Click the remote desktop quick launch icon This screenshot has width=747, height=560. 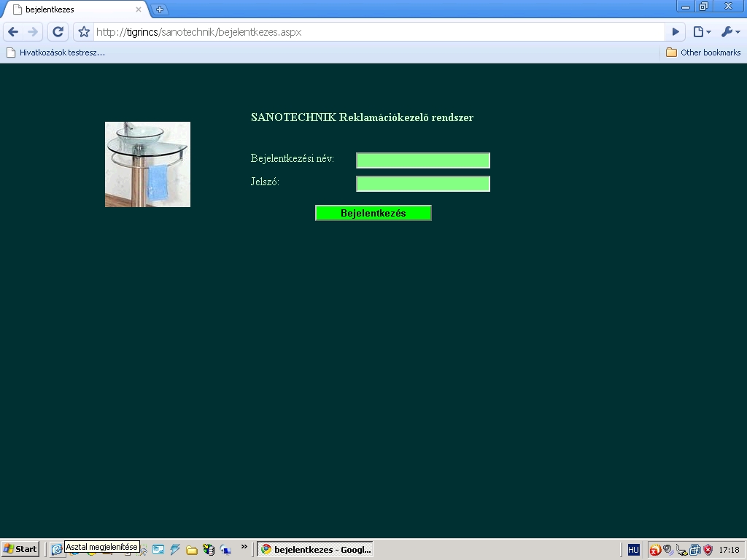tap(225, 550)
